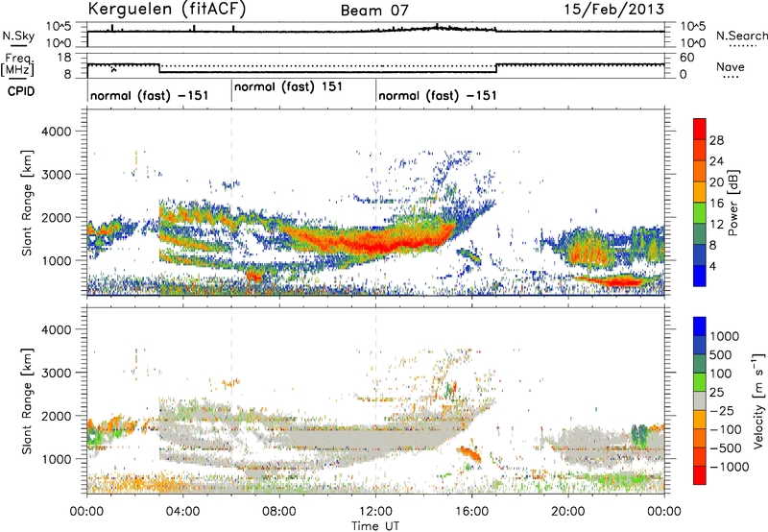Click the '16' power colorbar label

coord(716,204)
